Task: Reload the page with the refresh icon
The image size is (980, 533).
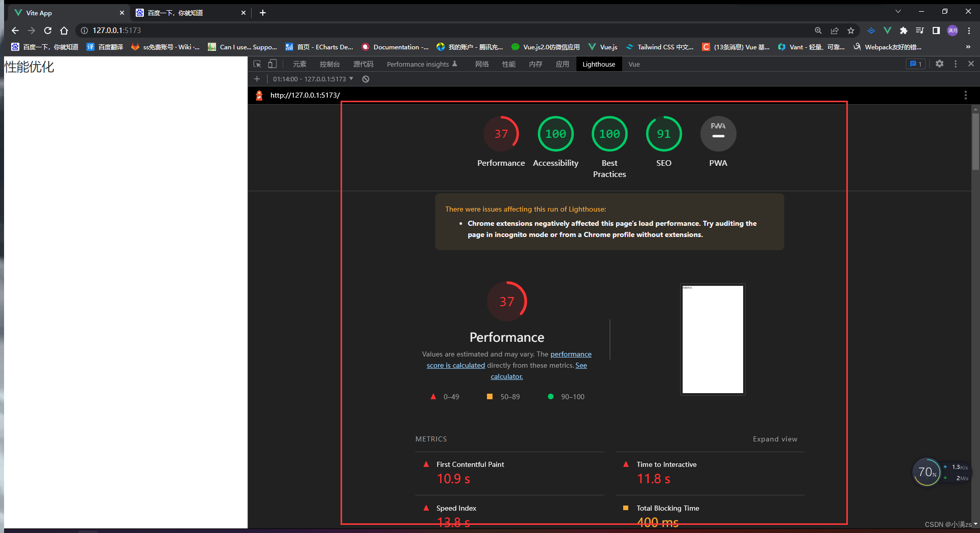Action: pyautogui.click(x=48, y=31)
